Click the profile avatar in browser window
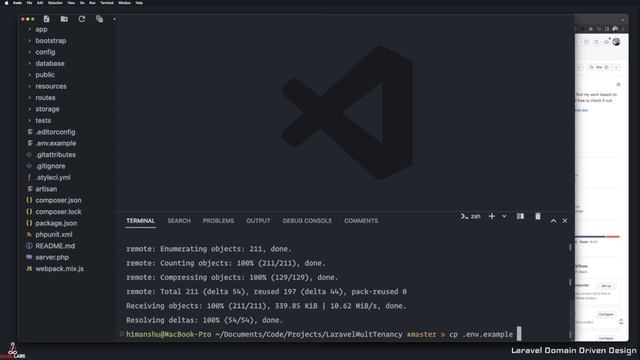The image size is (640, 360). coord(616,42)
